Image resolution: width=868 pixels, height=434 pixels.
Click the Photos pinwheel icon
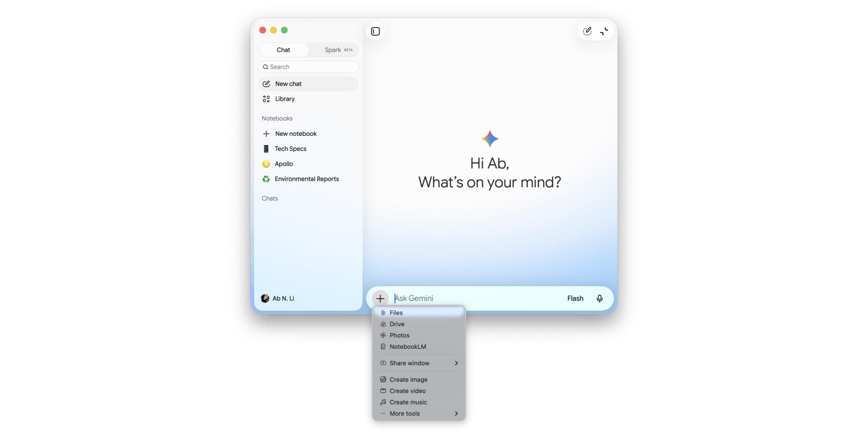point(383,335)
